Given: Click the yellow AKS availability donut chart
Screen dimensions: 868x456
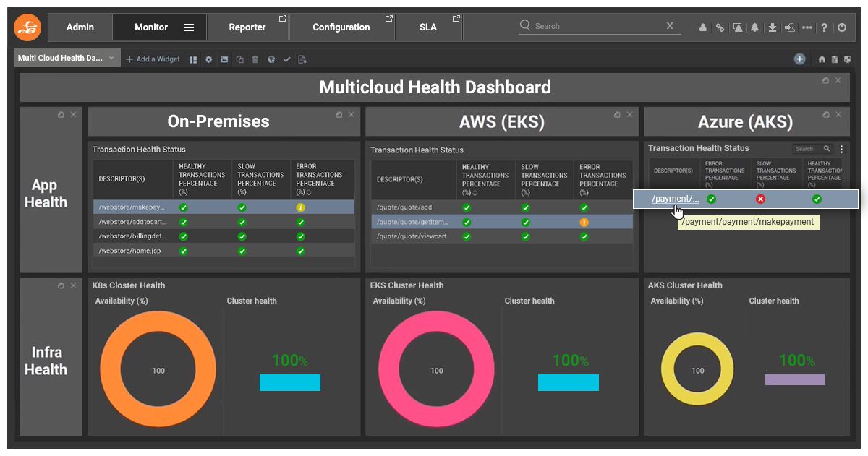Looking at the screenshot, I should (x=697, y=370).
